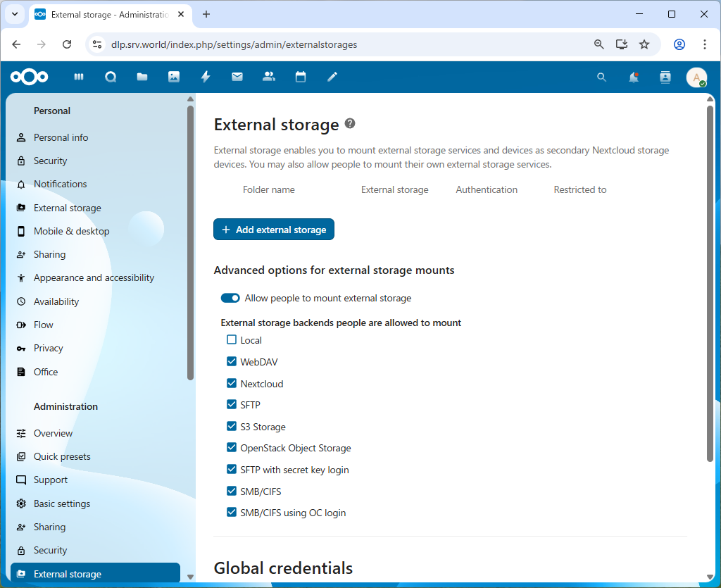Open Appearance and accessibility settings
Image resolution: width=721 pixels, height=588 pixels.
[95, 277]
